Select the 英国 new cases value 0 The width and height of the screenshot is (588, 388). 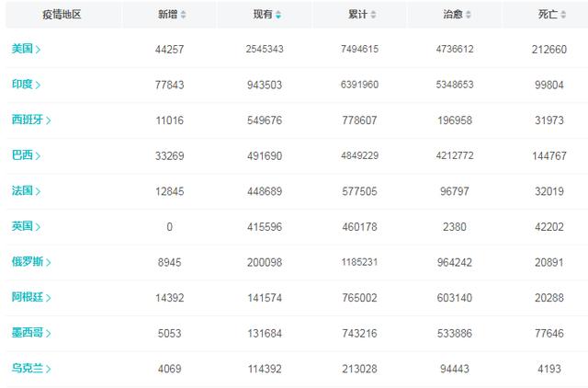pyautogui.click(x=169, y=227)
